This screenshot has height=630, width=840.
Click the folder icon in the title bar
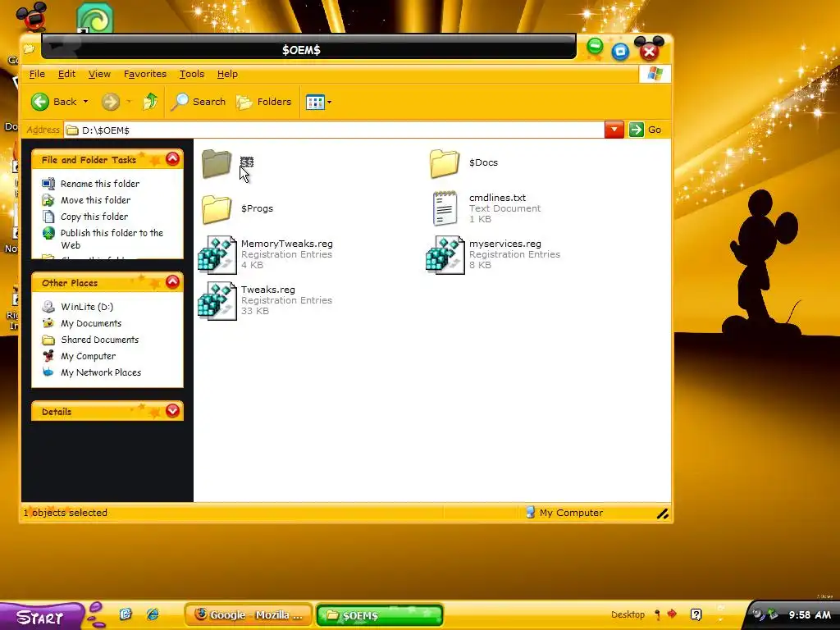29,49
